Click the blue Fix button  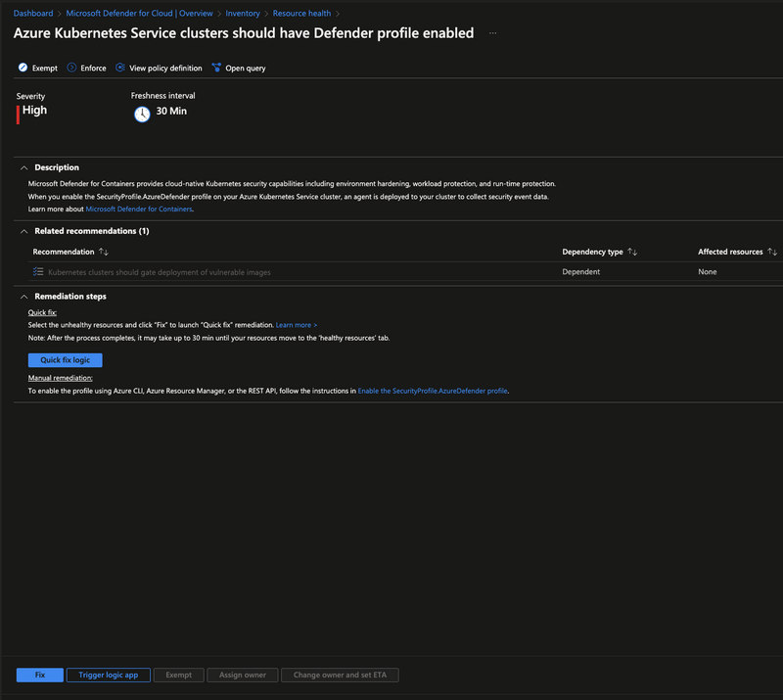click(x=40, y=676)
